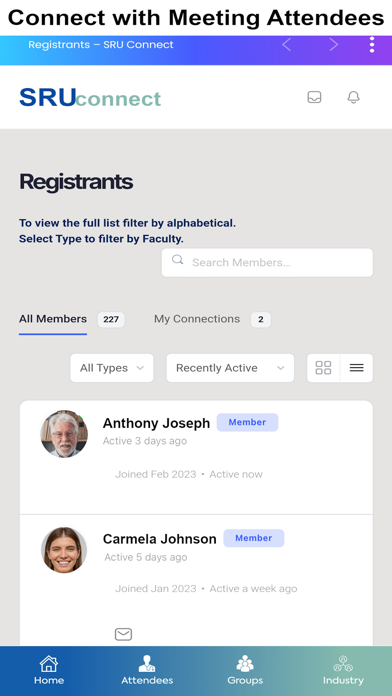Go back with the left arrow

(x=286, y=45)
